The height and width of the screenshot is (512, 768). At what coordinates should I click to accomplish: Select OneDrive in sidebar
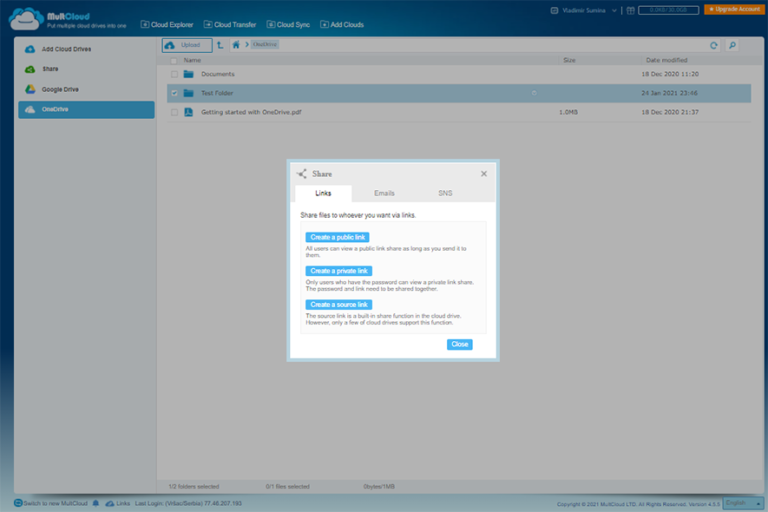pyautogui.click(x=86, y=109)
